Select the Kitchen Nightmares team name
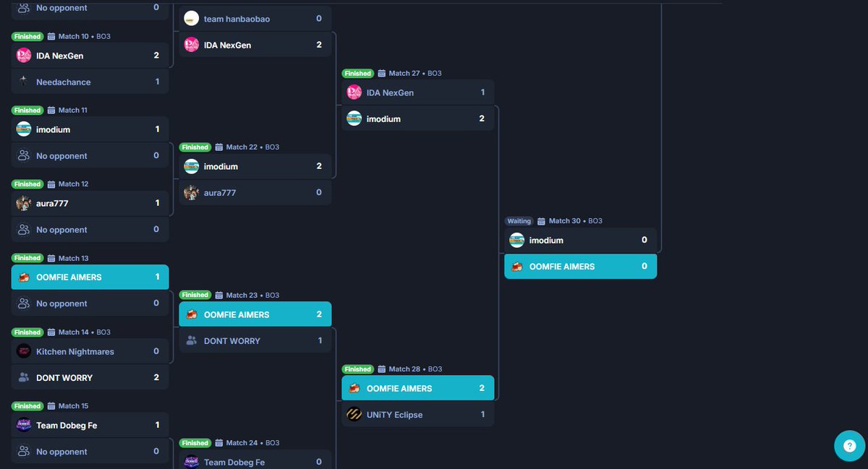 click(x=75, y=351)
